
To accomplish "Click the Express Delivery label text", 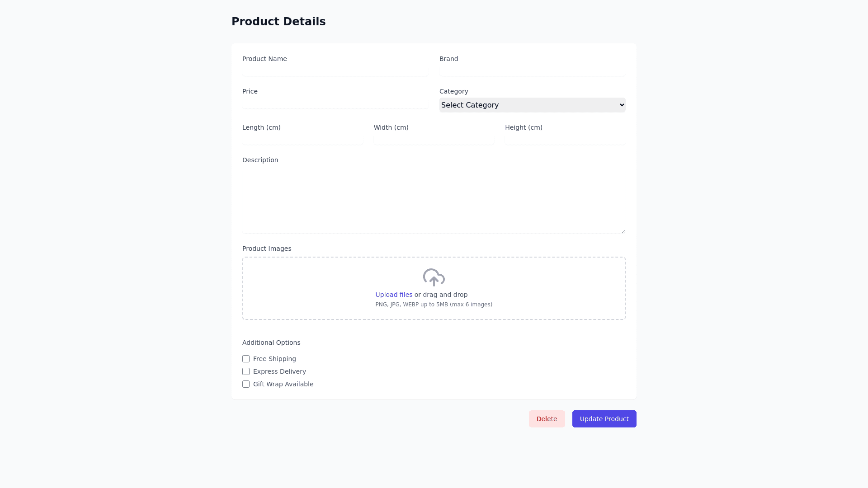I will pyautogui.click(x=279, y=371).
